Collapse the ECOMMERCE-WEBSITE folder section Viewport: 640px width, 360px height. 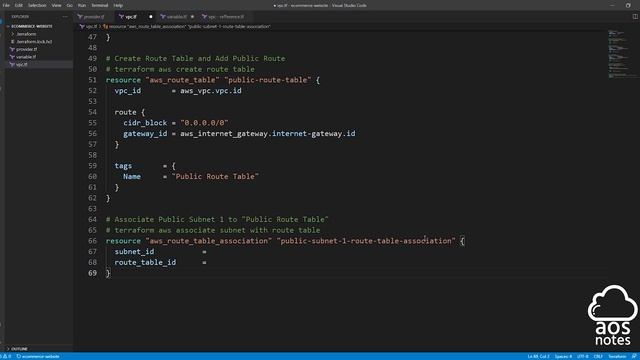tap(32, 26)
